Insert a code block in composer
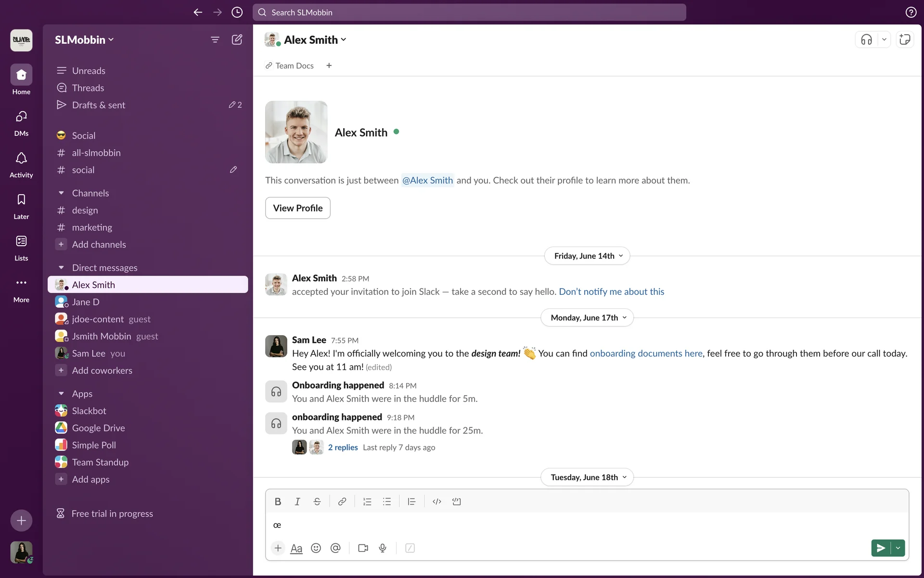Image resolution: width=924 pixels, height=578 pixels. pos(456,501)
